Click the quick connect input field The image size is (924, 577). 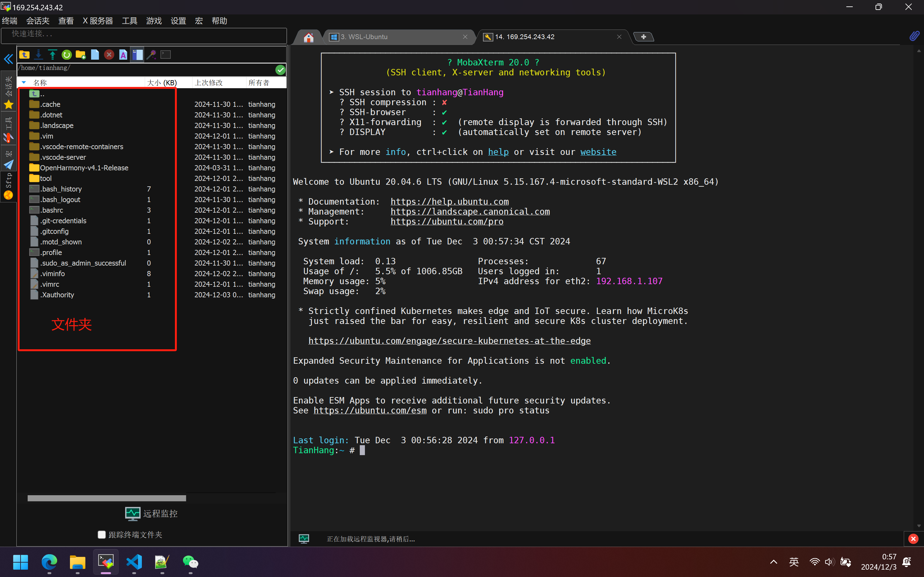point(144,34)
